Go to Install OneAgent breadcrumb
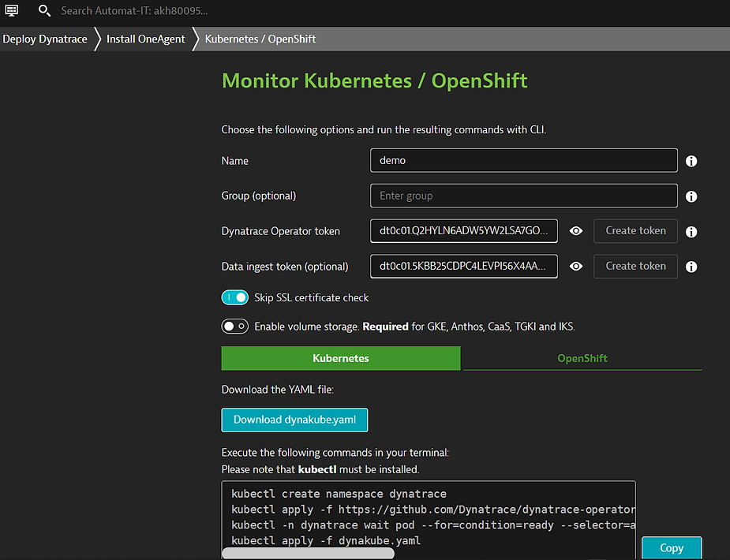 point(146,39)
